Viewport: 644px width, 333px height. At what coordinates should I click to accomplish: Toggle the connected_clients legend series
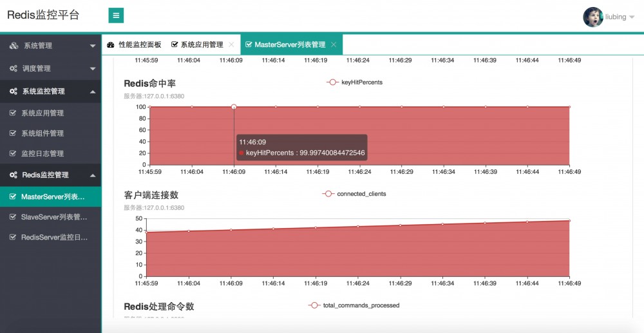(x=354, y=194)
